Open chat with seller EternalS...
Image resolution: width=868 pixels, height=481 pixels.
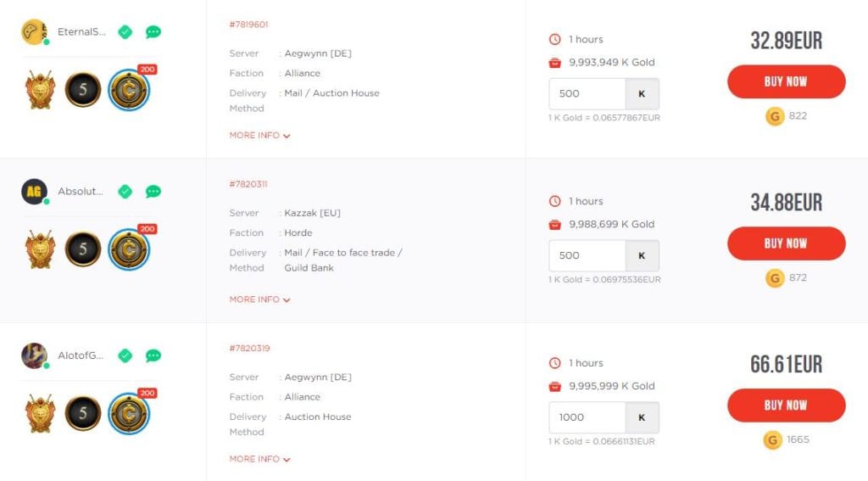pyautogui.click(x=153, y=32)
